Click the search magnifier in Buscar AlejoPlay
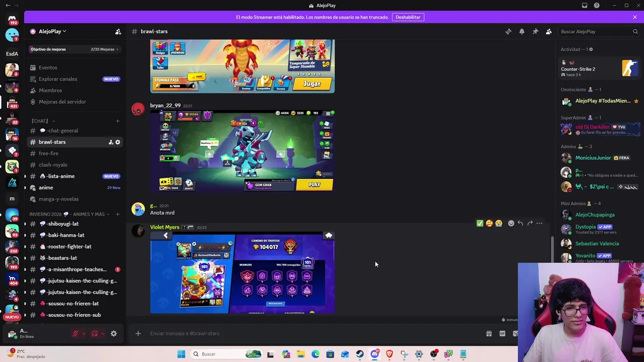 tap(635, 31)
